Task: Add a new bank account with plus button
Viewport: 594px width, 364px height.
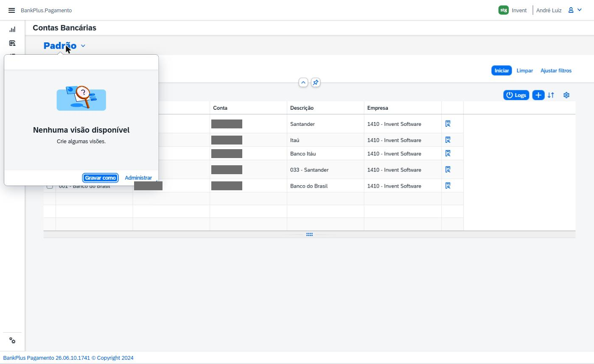Action: pyautogui.click(x=538, y=95)
